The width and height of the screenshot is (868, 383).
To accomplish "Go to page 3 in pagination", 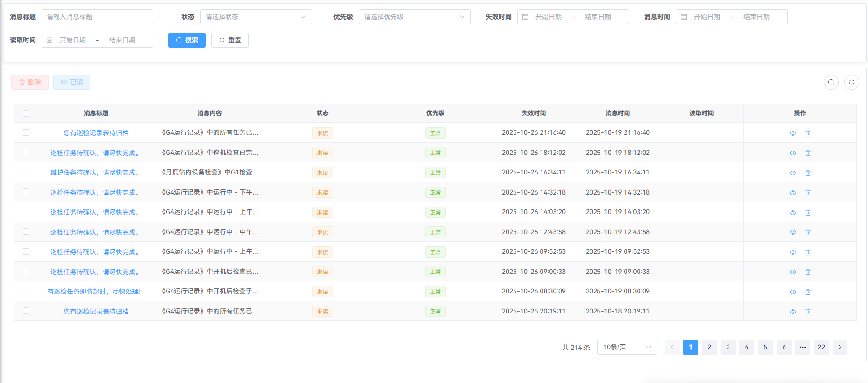I will 728,347.
